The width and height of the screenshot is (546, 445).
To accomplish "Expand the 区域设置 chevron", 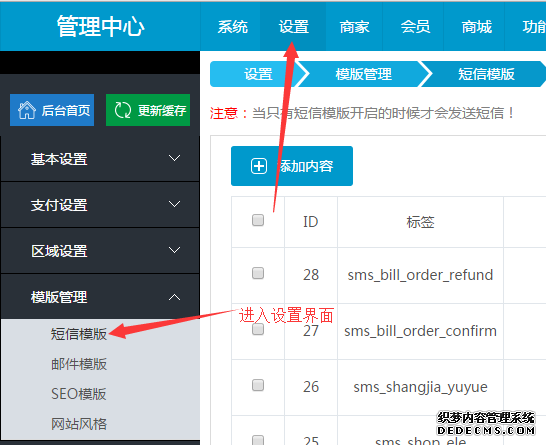I will [x=174, y=250].
